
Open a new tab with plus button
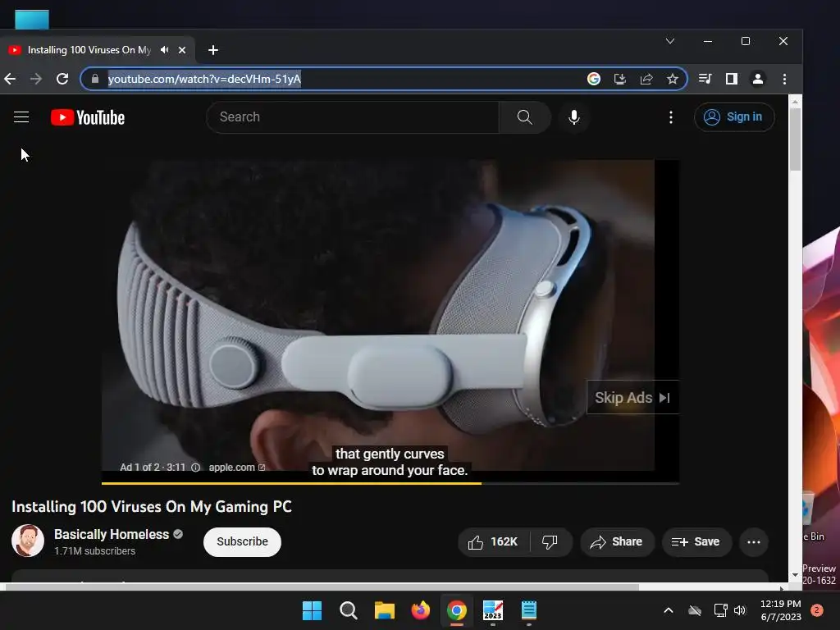tap(213, 50)
